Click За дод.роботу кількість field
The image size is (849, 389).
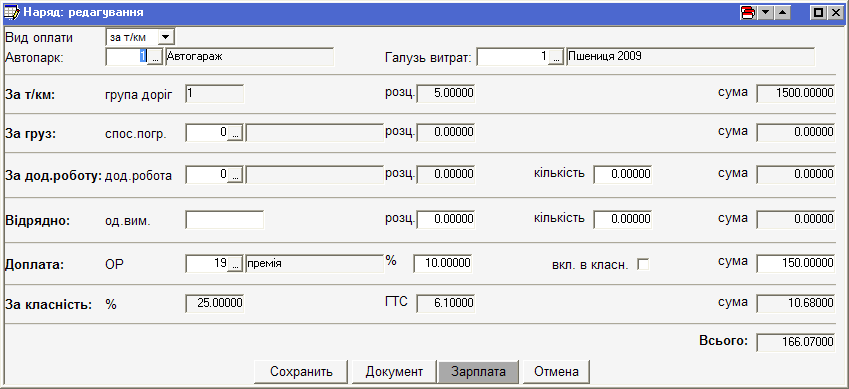click(623, 175)
